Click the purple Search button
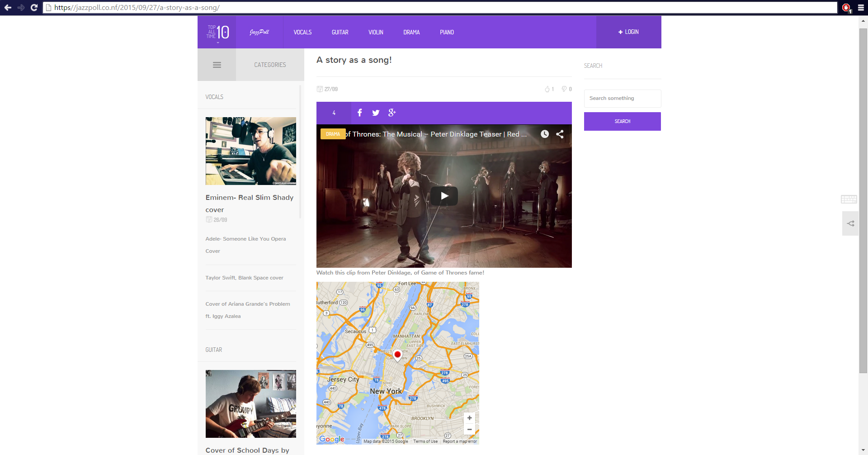Image resolution: width=868 pixels, height=455 pixels. 623,121
